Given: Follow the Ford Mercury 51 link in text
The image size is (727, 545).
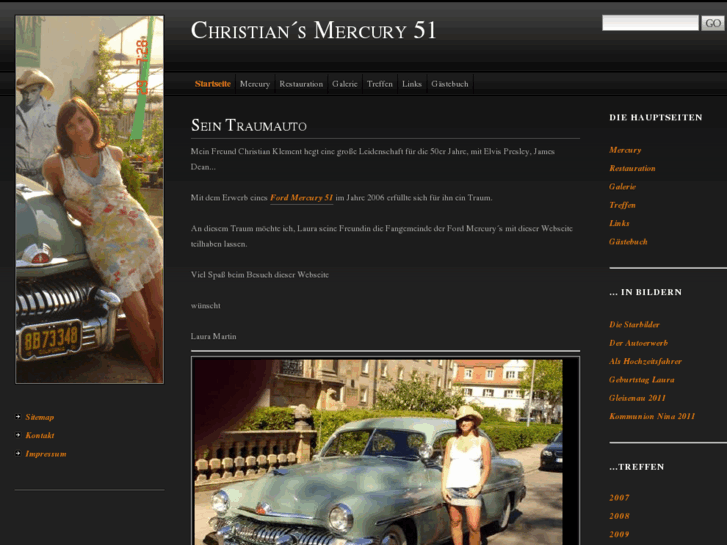Looking at the screenshot, I should pyautogui.click(x=301, y=198).
